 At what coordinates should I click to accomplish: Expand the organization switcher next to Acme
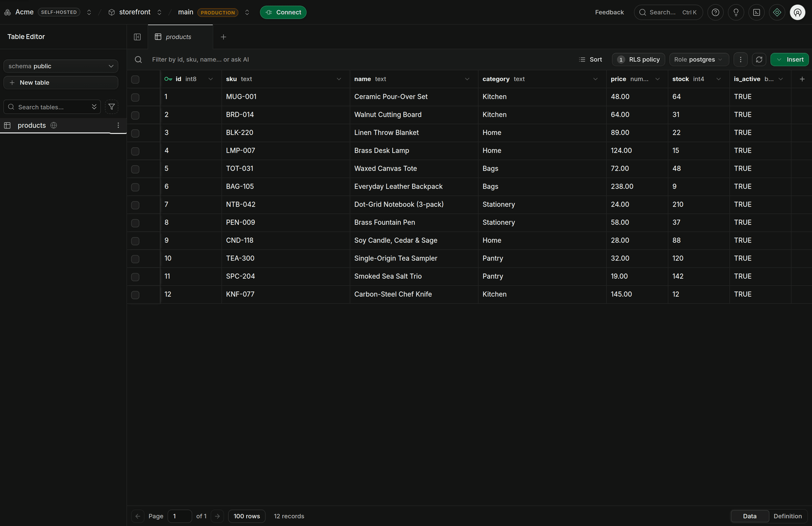89,12
